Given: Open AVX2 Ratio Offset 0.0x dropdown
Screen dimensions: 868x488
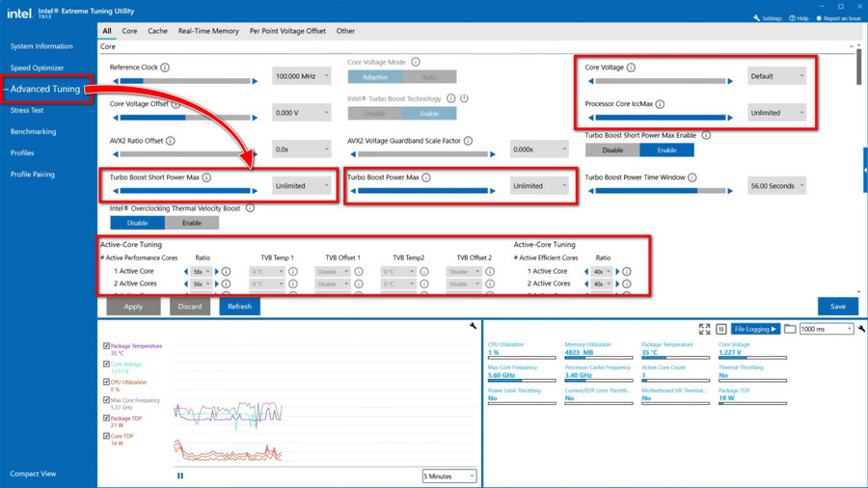Looking at the screenshot, I should [302, 149].
